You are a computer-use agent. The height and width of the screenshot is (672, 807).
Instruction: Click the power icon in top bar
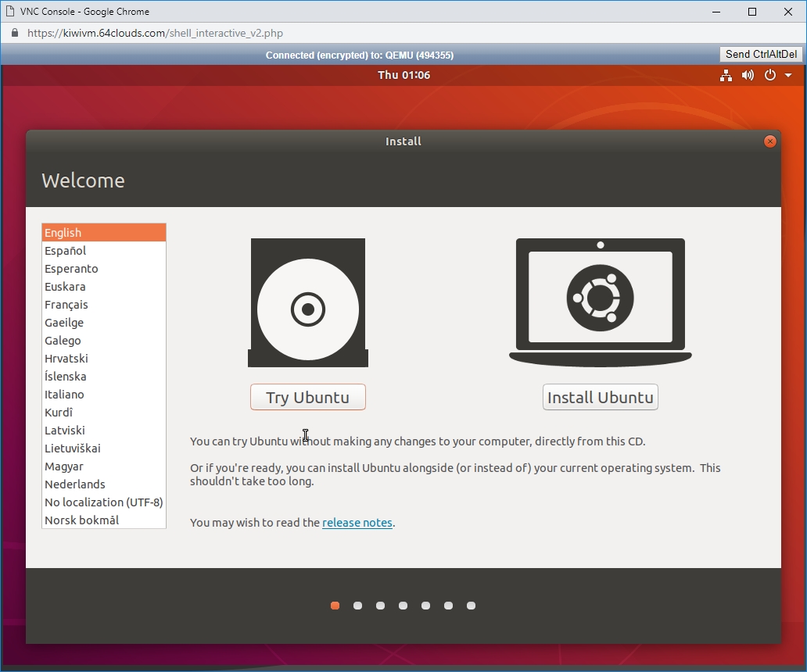click(769, 75)
